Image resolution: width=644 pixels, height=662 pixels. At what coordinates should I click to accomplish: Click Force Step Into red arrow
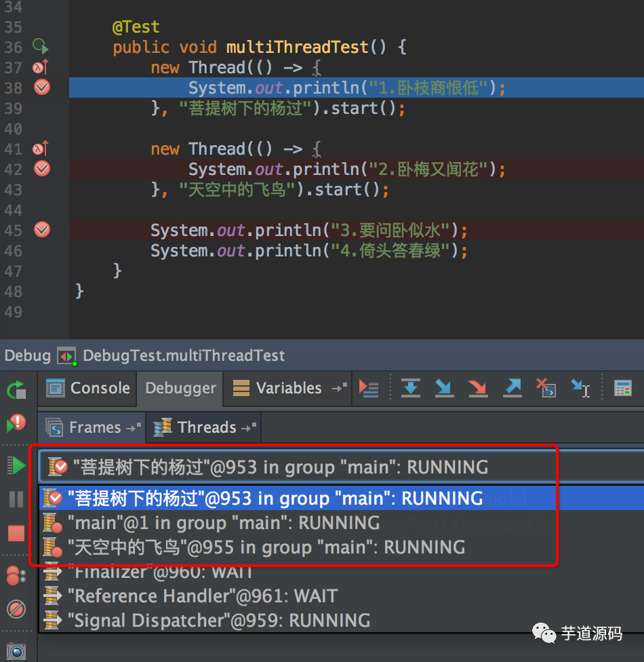[x=478, y=388]
